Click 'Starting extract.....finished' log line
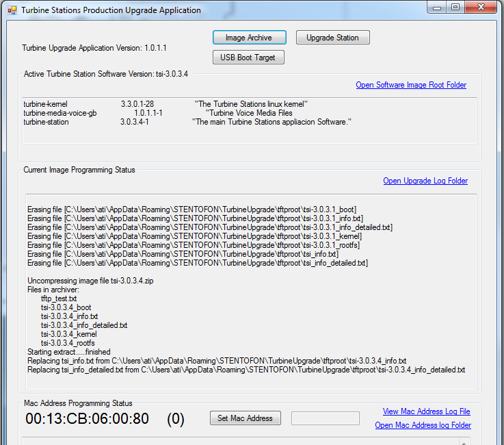This screenshot has height=445, width=504. (69, 352)
